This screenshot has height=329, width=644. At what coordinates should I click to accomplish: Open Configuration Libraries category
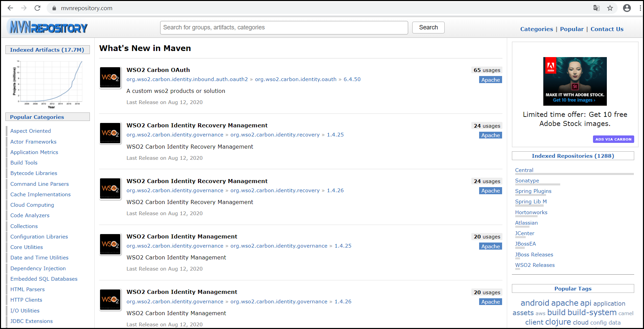pyautogui.click(x=39, y=237)
